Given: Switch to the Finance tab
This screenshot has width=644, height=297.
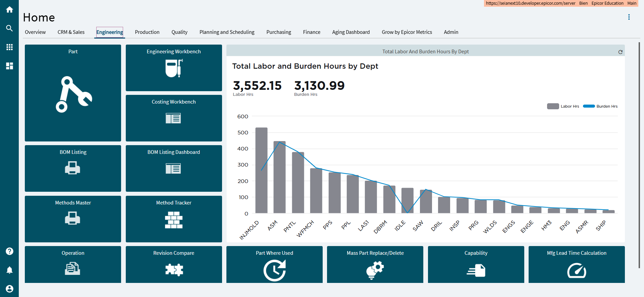Looking at the screenshot, I should tap(312, 32).
